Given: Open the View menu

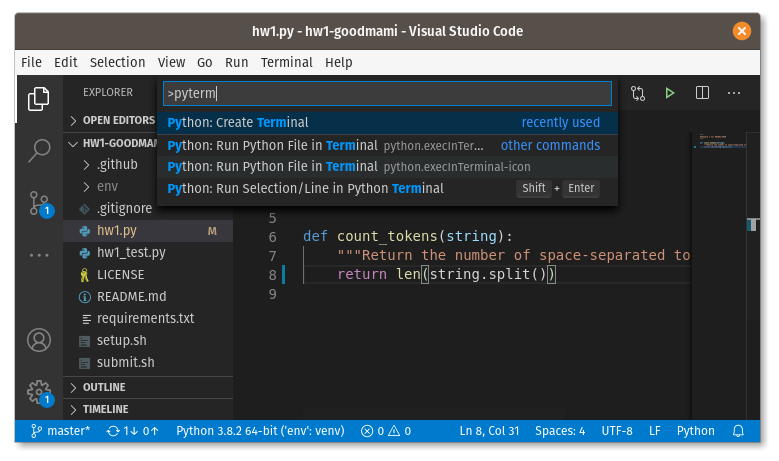Looking at the screenshot, I should [171, 62].
